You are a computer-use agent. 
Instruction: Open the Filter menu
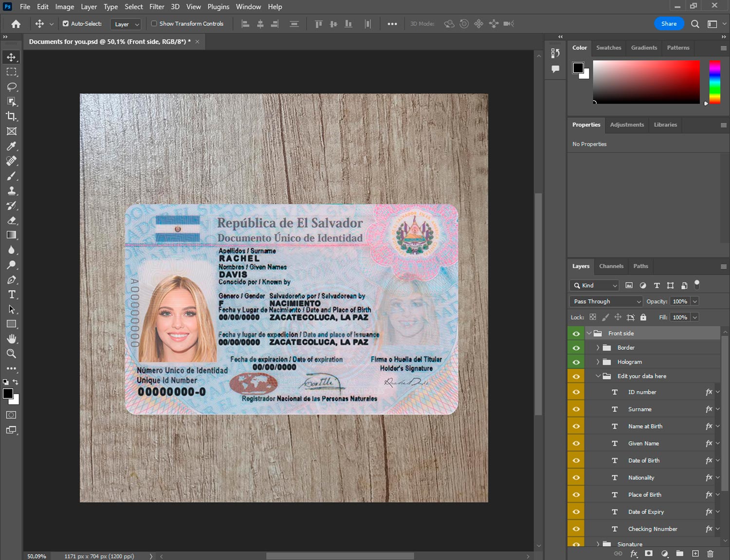157,7
